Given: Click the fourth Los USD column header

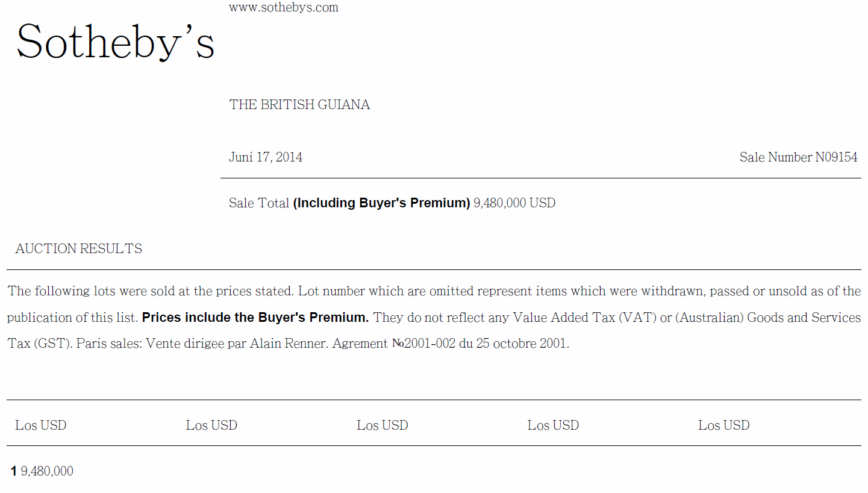Looking at the screenshot, I should 553,425.
